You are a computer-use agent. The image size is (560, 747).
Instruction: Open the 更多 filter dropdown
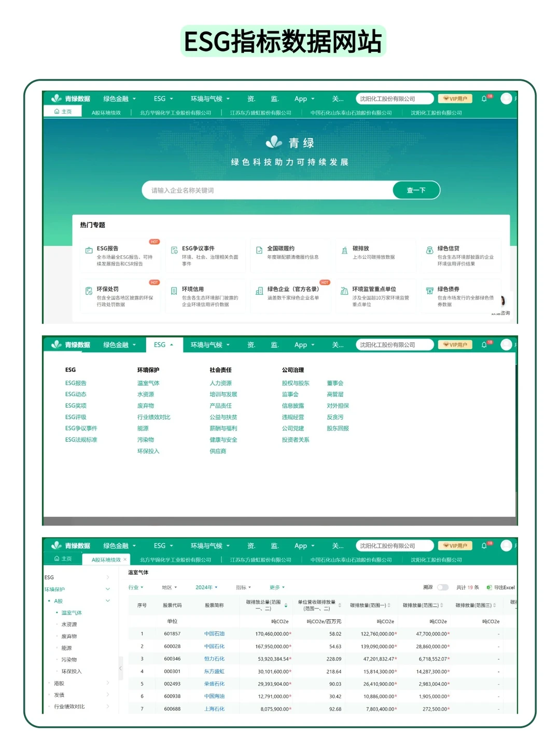pyautogui.click(x=276, y=587)
